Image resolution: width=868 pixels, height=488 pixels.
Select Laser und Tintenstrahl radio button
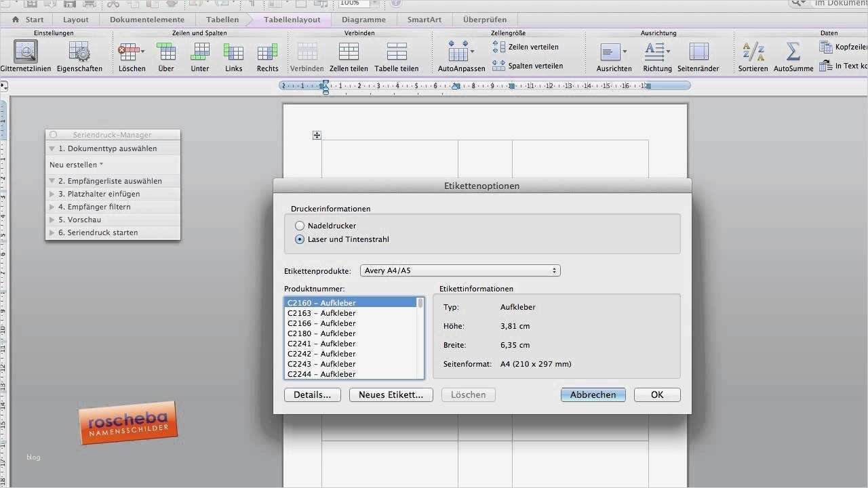[x=300, y=239]
